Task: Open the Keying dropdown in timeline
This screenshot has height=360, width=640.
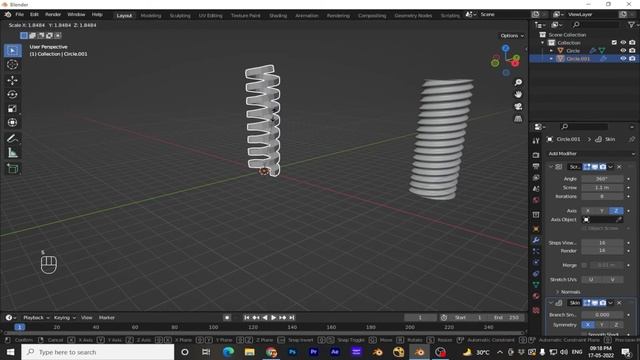Action: (x=64, y=318)
